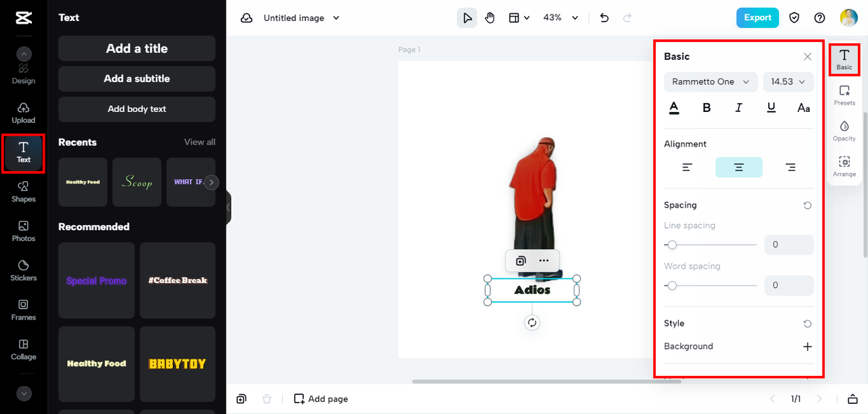
Task: Switch to the Presets right tab
Action: point(844,96)
